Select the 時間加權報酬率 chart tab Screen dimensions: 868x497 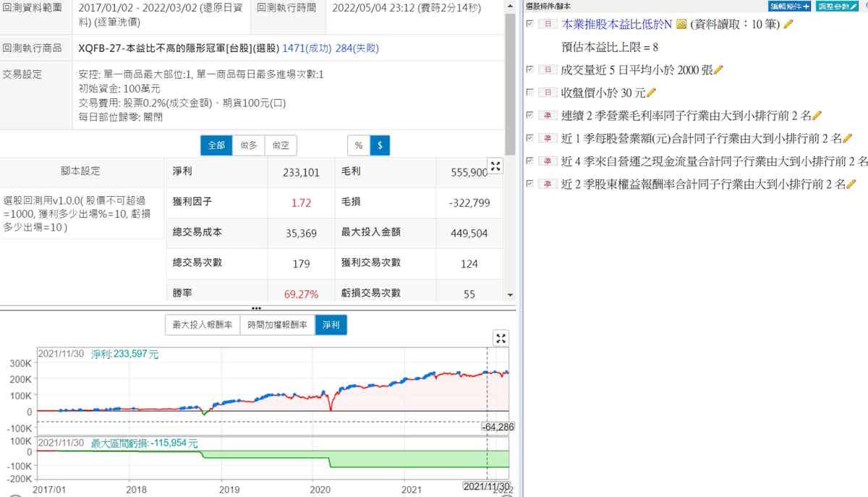point(277,326)
